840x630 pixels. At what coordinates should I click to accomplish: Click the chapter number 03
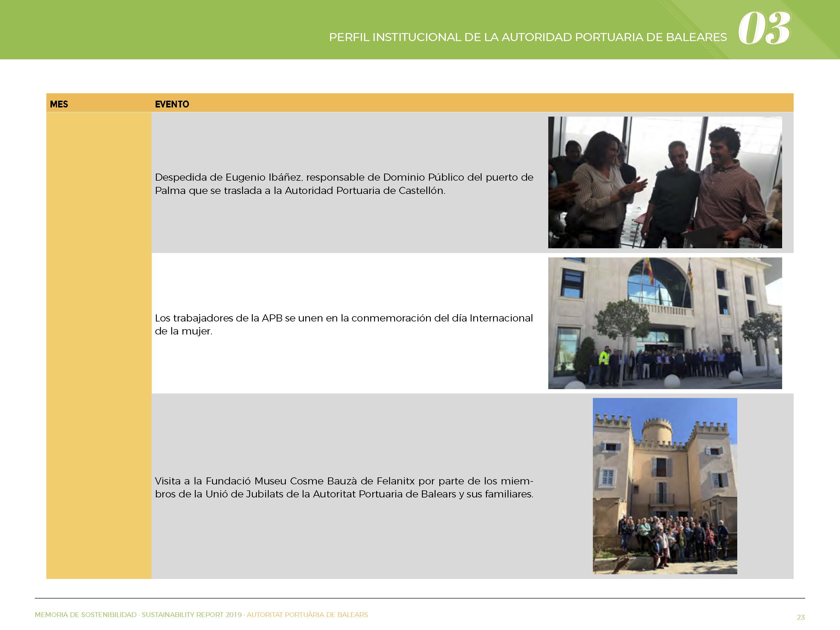pos(764,28)
